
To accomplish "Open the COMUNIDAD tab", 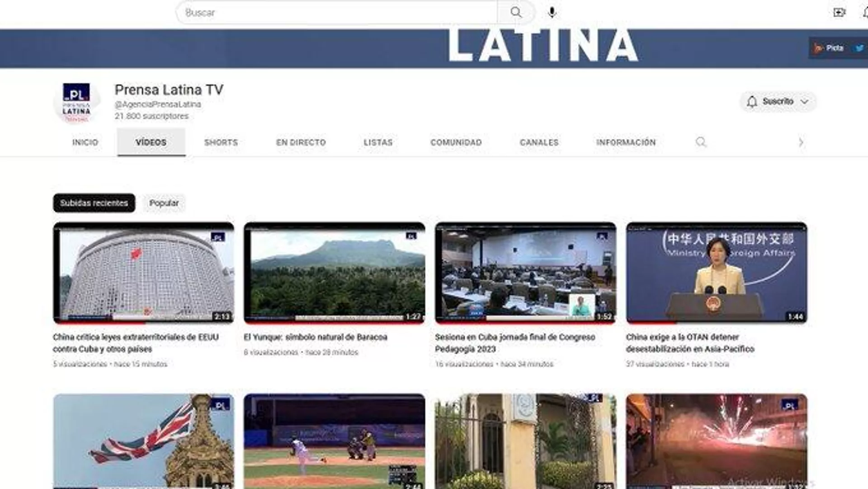I will (456, 142).
